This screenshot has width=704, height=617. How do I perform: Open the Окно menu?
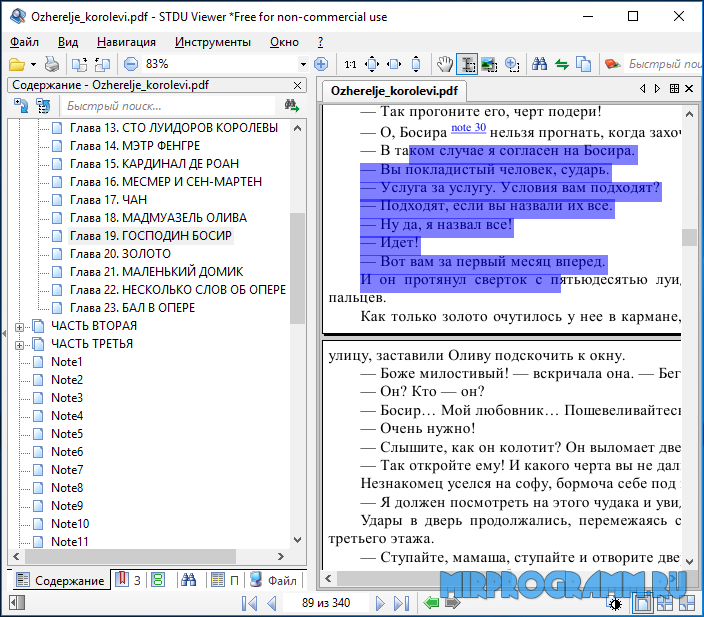point(284,42)
